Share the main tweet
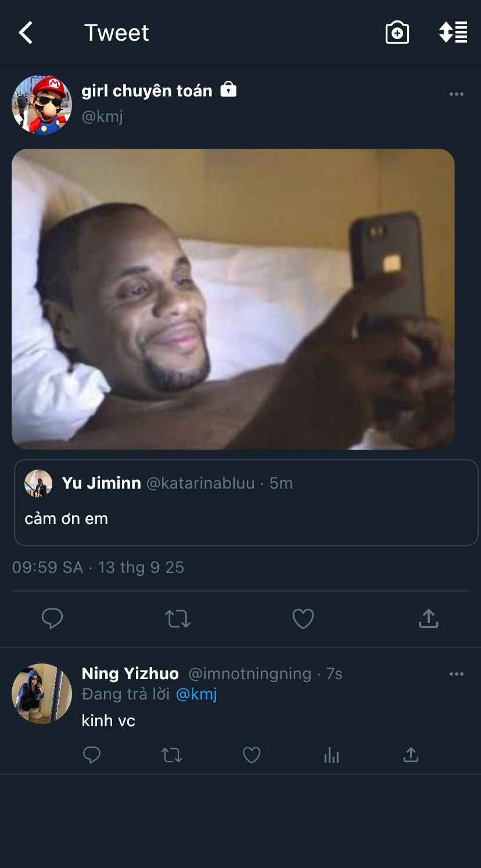 tap(428, 618)
